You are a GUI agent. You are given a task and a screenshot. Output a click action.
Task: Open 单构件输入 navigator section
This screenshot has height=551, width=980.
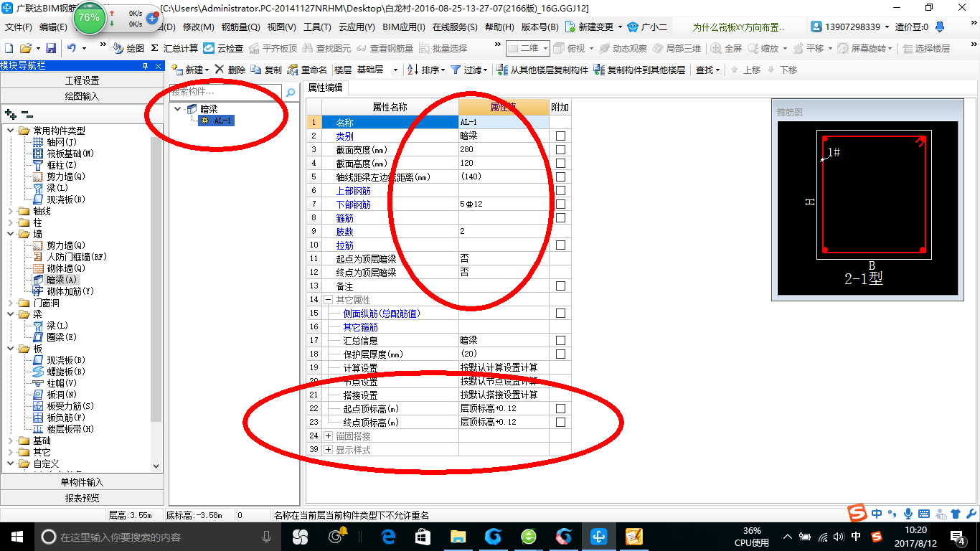82,482
